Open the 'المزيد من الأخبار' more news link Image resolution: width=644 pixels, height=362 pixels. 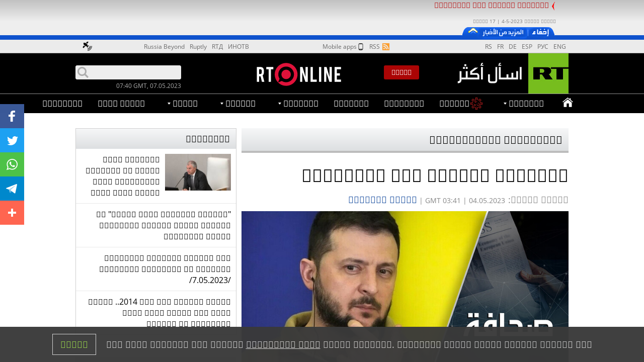click(x=503, y=32)
